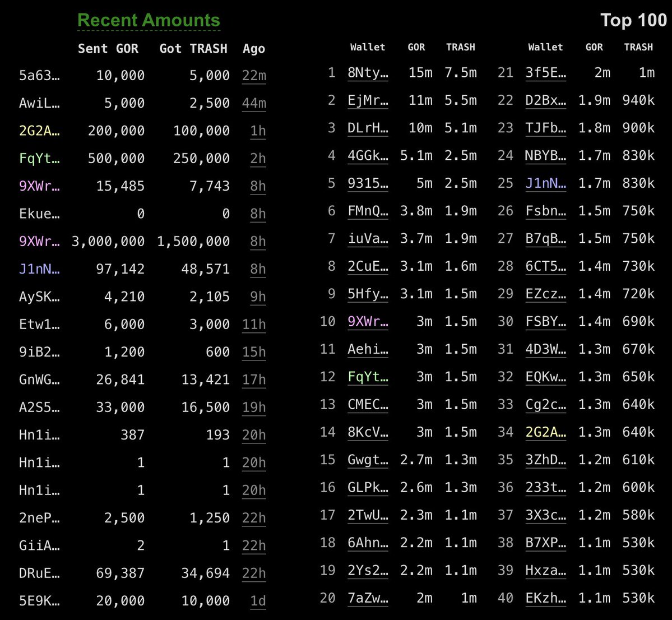Open wallet DLrH… at rank 3
The width and height of the screenshot is (672, 620).
[368, 128]
